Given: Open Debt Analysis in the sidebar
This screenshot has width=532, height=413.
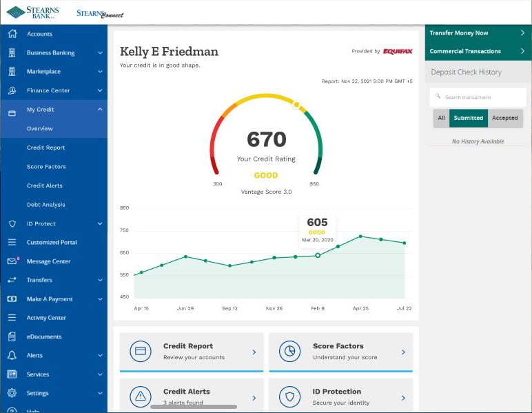Looking at the screenshot, I should pos(46,205).
